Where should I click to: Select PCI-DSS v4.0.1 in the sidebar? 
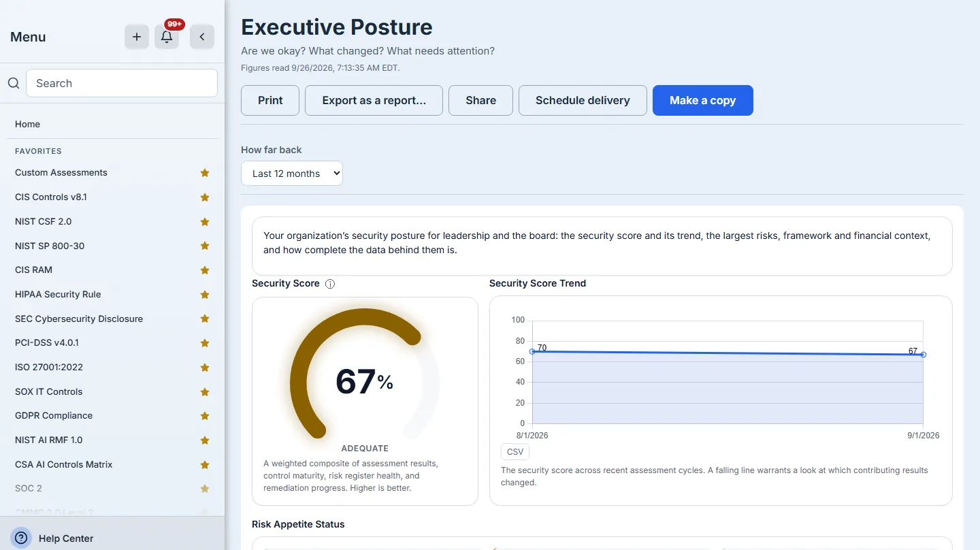47,343
